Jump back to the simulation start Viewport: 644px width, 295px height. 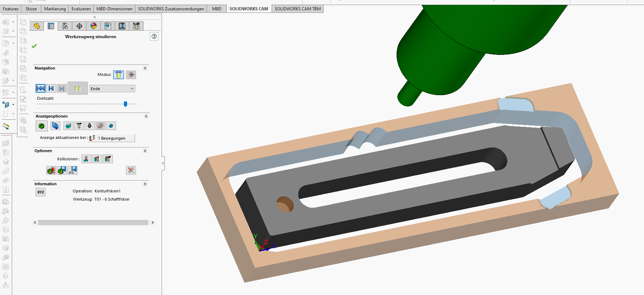point(41,89)
